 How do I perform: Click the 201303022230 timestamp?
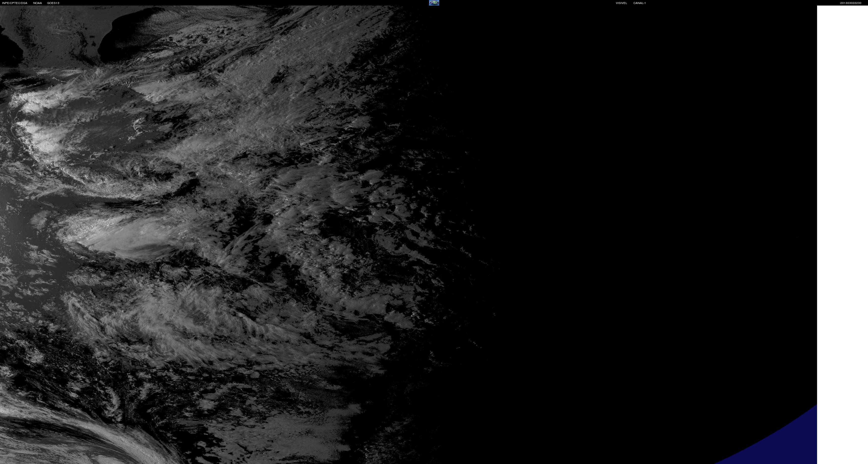coord(850,3)
